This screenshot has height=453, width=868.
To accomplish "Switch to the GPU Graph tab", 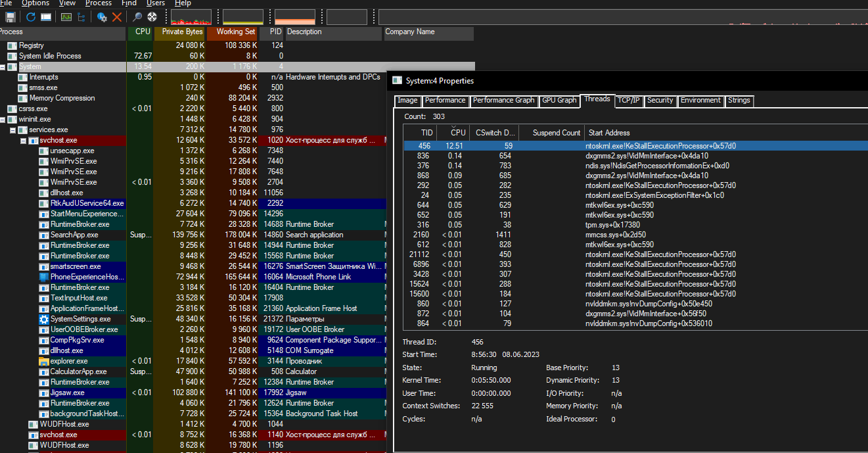I will pos(559,101).
